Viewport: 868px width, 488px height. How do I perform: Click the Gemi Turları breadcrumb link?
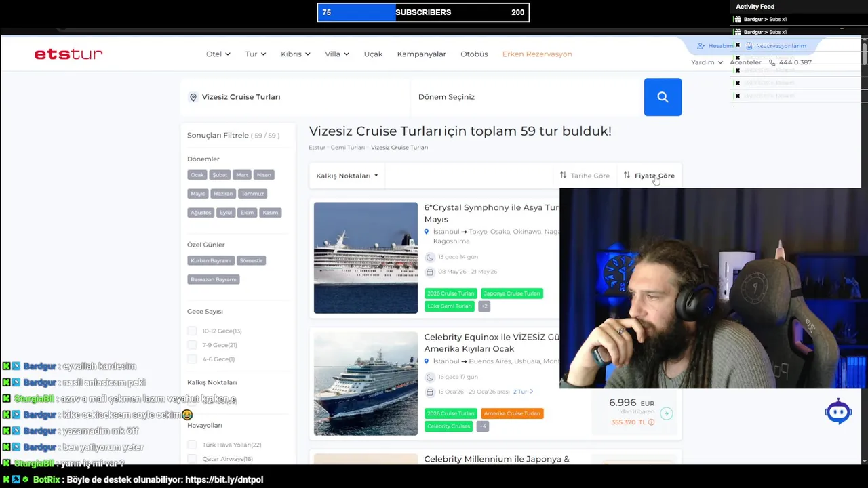pyautogui.click(x=348, y=148)
